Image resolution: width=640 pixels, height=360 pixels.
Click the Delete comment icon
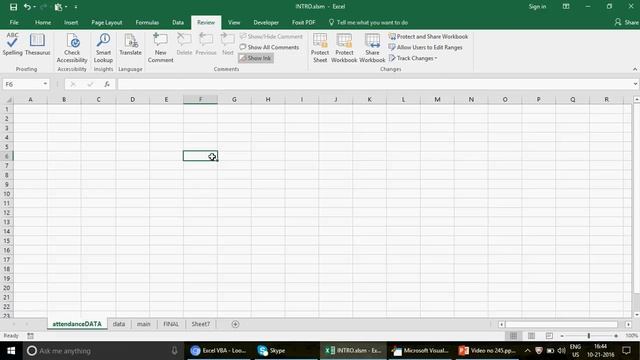pos(184,44)
